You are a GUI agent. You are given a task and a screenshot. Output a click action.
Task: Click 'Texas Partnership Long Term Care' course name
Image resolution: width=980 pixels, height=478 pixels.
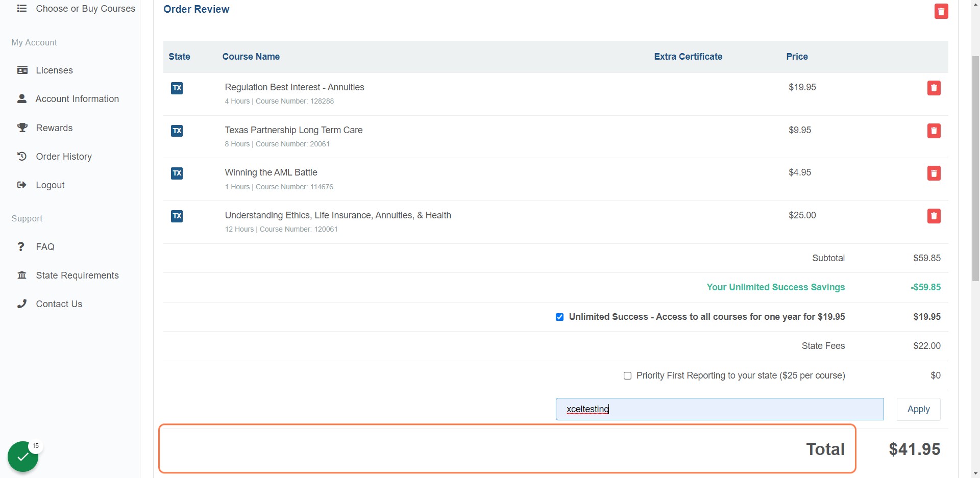click(293, 130)
